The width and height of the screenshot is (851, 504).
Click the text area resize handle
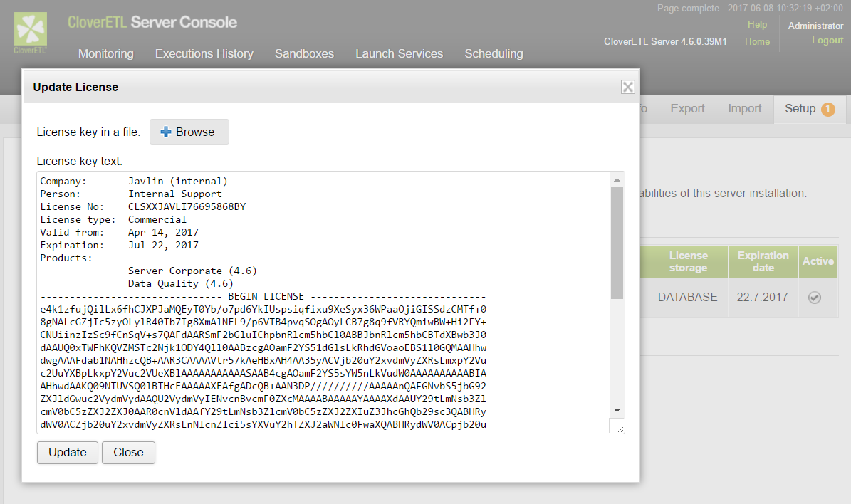620,428
